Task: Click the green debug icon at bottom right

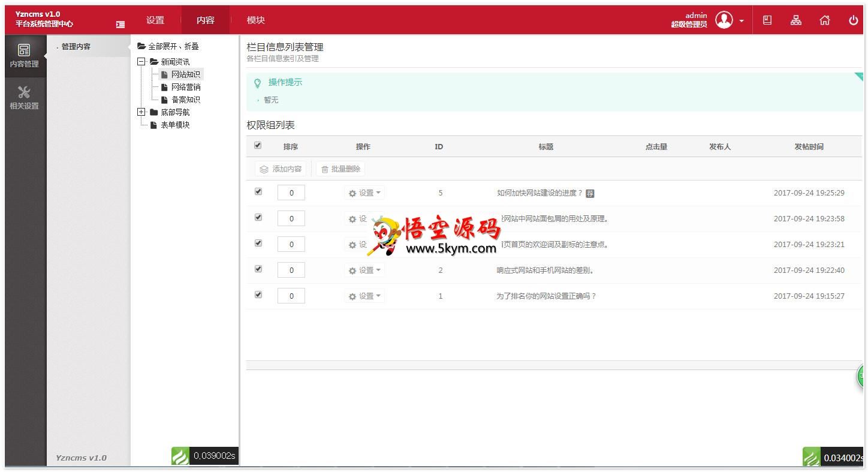Action: [x=812, y=458]
